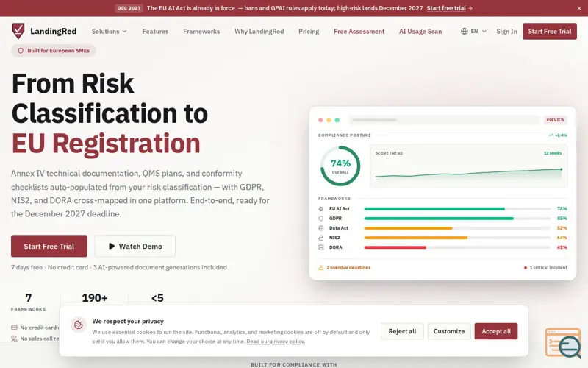Click the GDPR shield icon

321,218
